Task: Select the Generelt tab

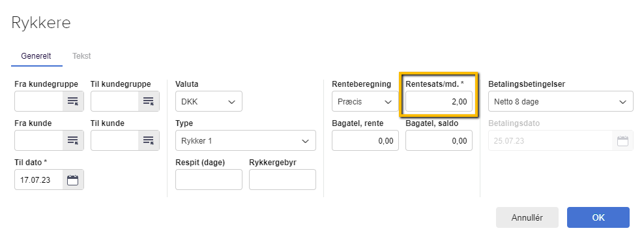Action: [x=36, y=56]
